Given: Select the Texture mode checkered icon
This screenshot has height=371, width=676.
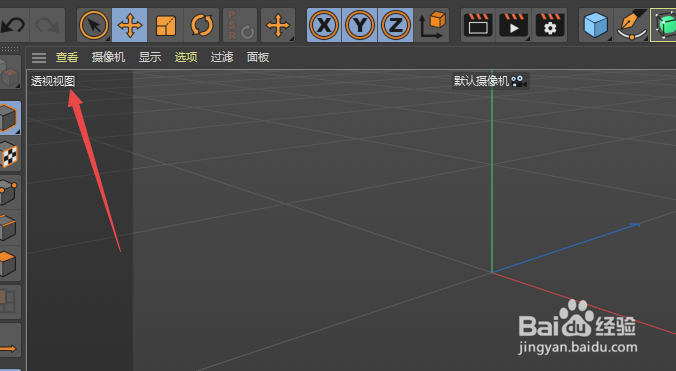Looking at the screenshot, I should coord(9,154).
